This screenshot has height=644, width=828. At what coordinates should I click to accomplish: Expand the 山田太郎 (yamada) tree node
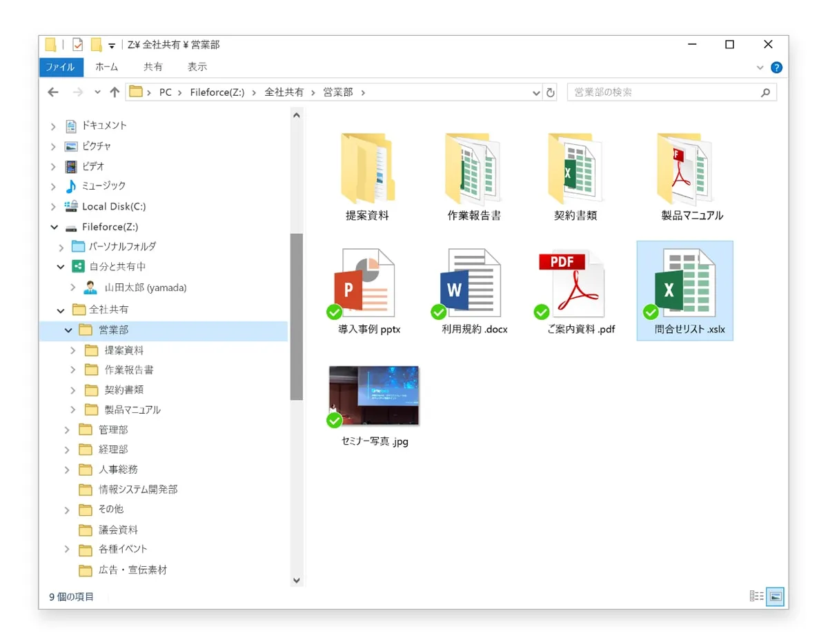pyautogui.click(x=74, y=288)
